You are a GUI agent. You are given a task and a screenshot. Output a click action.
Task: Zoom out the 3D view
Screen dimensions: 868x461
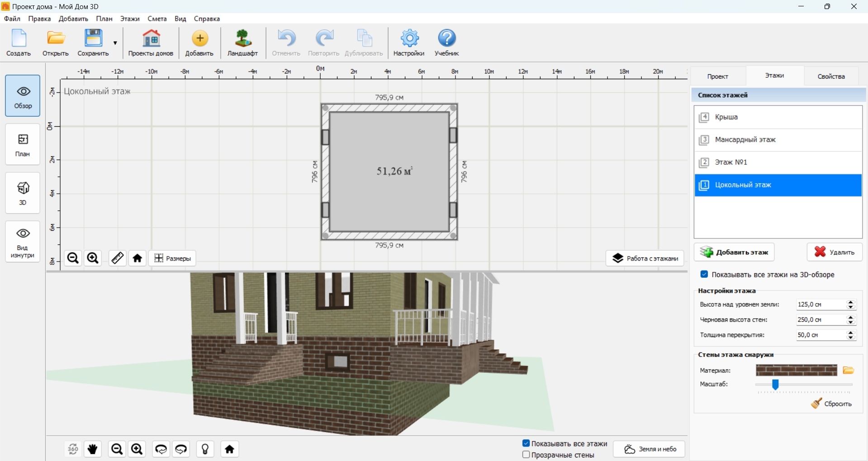pyautogui.click(x=117, y=449)
